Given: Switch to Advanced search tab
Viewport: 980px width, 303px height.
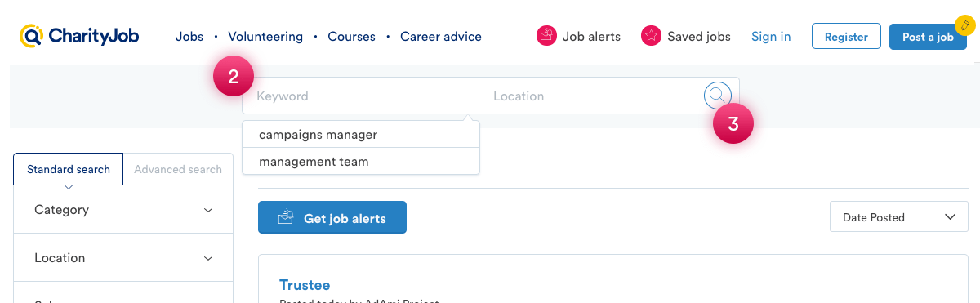Looking at the screenshot, I should (x=178, y=169).
